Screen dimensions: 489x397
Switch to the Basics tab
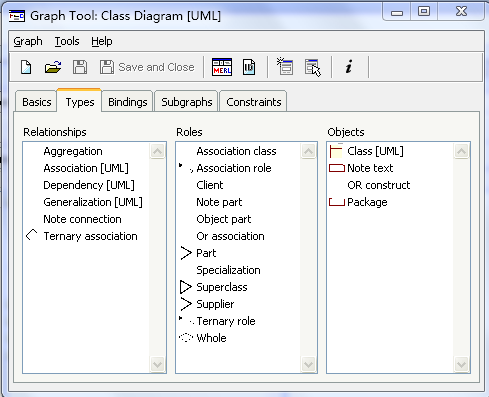pyautogui.click(x=37, y=102)
